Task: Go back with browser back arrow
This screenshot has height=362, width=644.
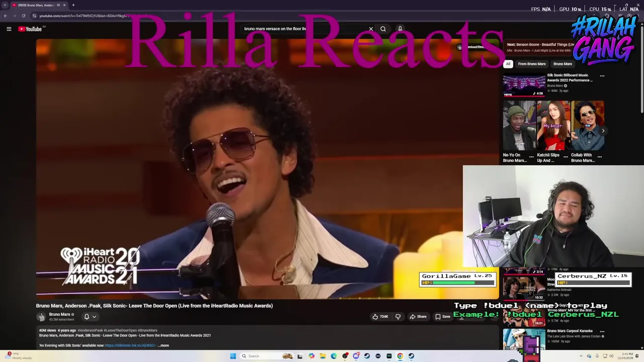Action: [x=6, y=16]
